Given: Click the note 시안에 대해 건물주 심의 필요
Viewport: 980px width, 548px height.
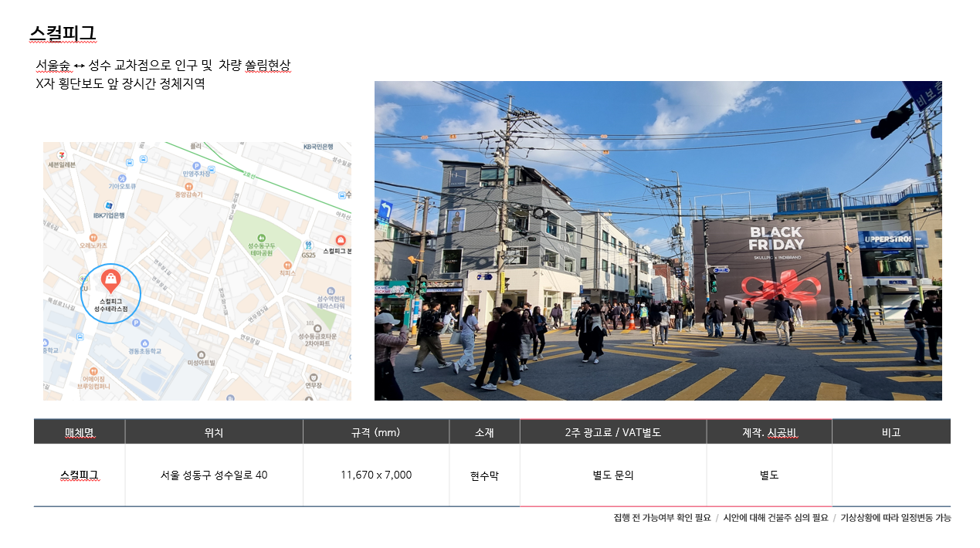Looking at the screenshot, I should point(775,518).
